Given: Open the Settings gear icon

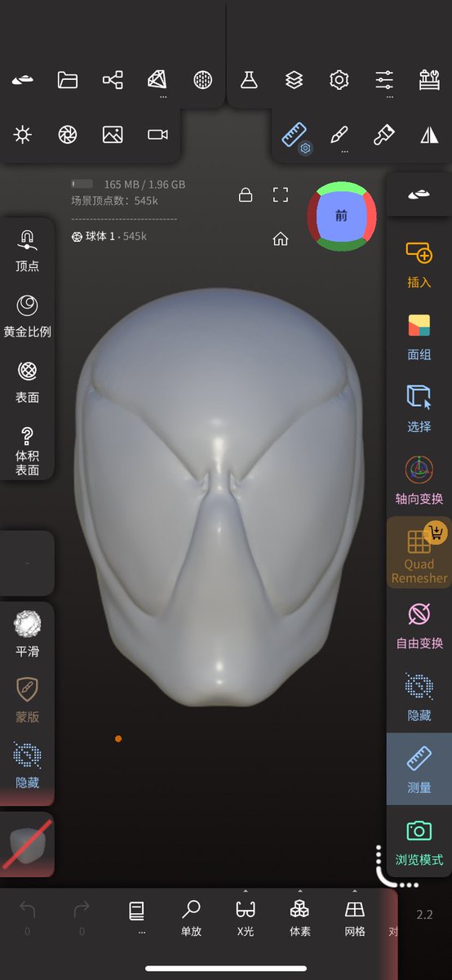Looking at the screenshot, I should point(339,80).
